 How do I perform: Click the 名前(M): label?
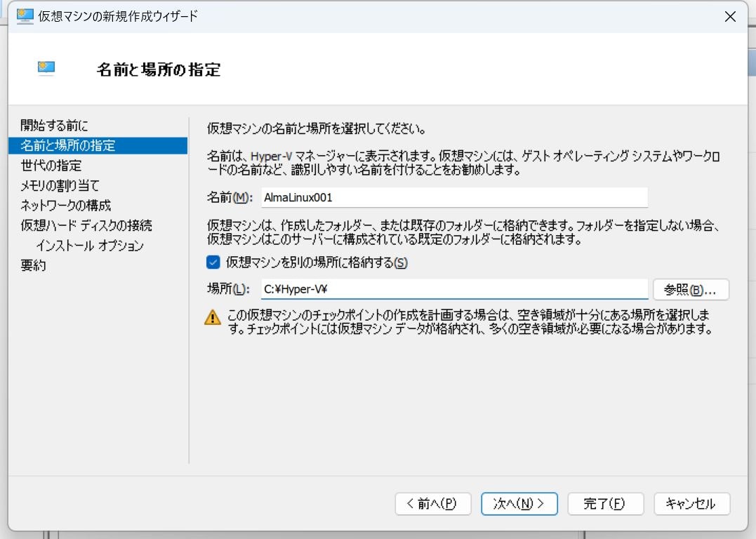[230, 198]
